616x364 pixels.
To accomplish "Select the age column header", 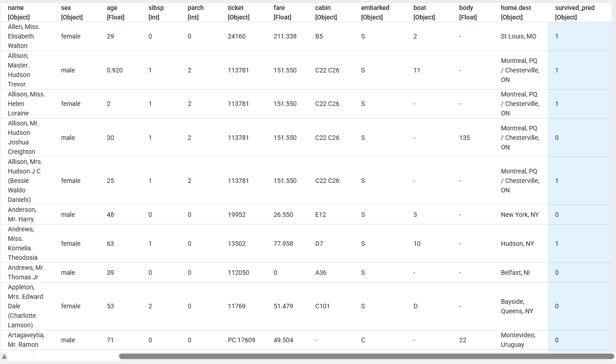I will coord(115,13).
